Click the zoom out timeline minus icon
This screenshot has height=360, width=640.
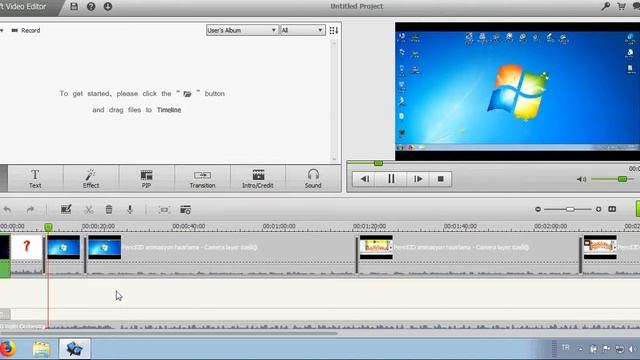pos(538,209)
